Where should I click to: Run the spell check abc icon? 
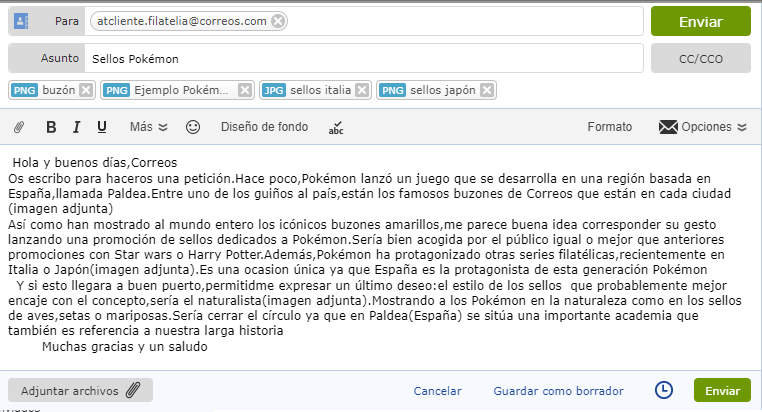336,128
